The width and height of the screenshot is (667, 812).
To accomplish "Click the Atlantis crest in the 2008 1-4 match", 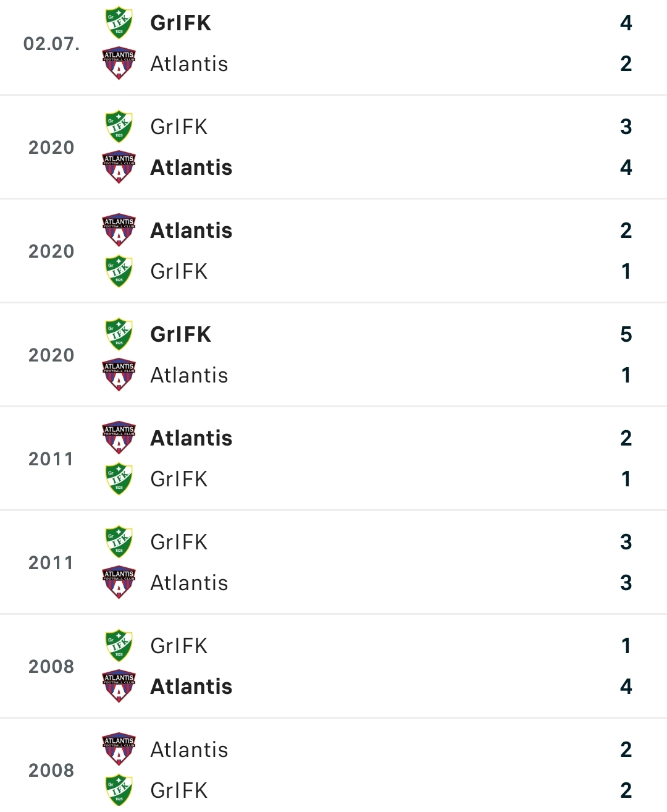I will pyautogui.click(x=119, y=687).
